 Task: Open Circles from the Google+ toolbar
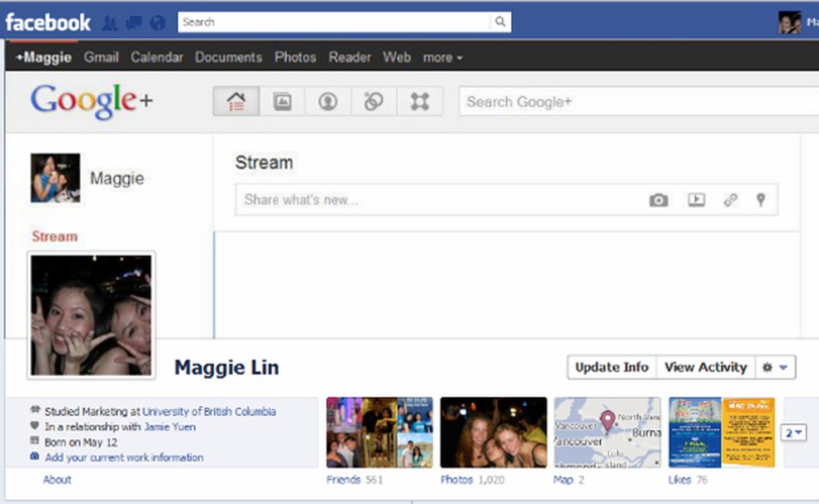pyautogui.click(x=373, y=101)
